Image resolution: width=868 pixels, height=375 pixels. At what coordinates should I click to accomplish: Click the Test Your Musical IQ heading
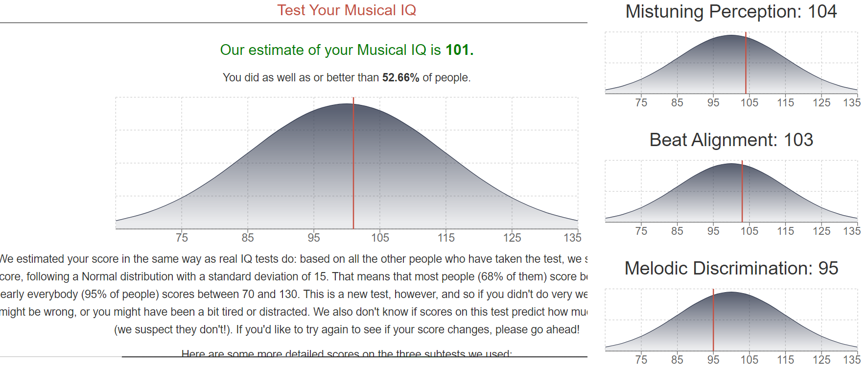347,10
